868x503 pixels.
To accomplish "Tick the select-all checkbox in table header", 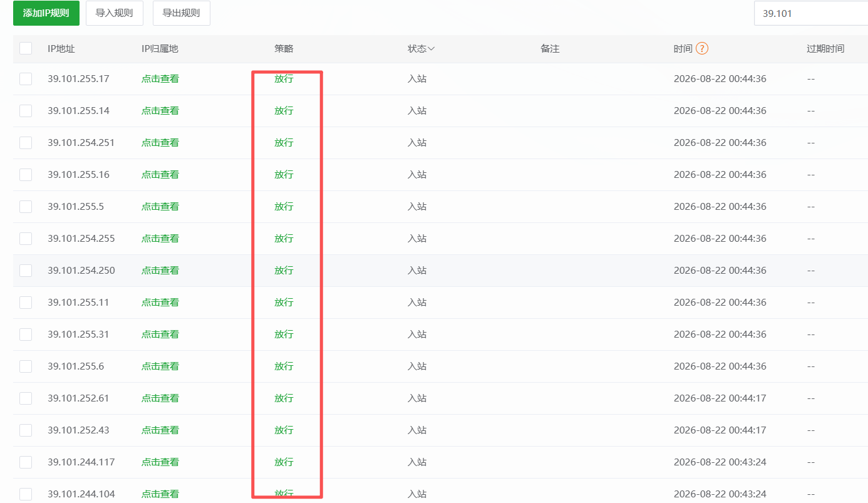I will 26,48.
